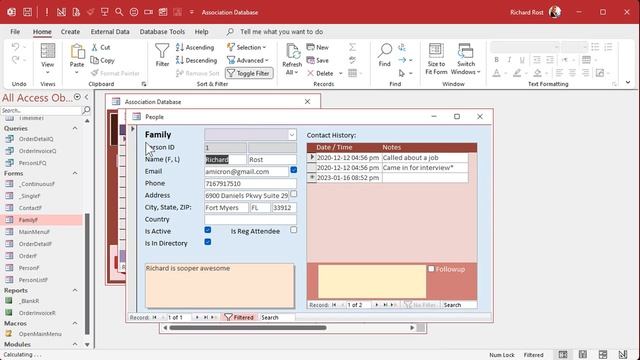This screenshot has height=360, width=640.
Task: Click the Underline formatting icon
Action: click(522, 60)
